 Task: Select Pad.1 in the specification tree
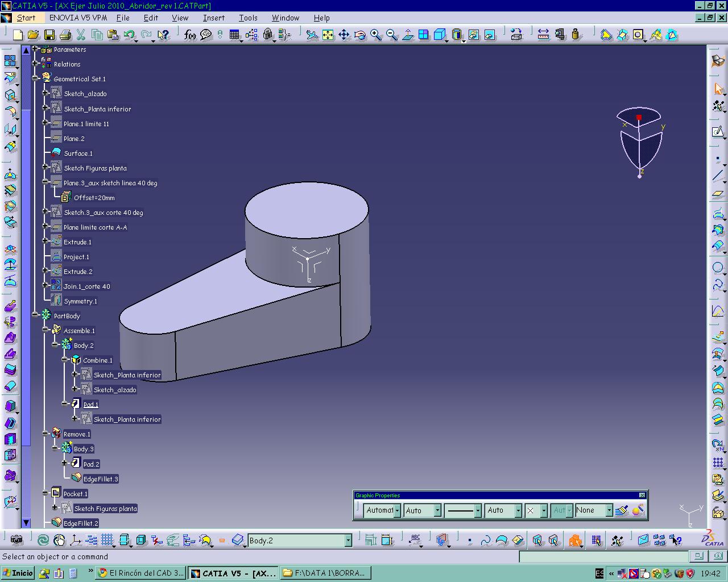[x=90, y=405]
